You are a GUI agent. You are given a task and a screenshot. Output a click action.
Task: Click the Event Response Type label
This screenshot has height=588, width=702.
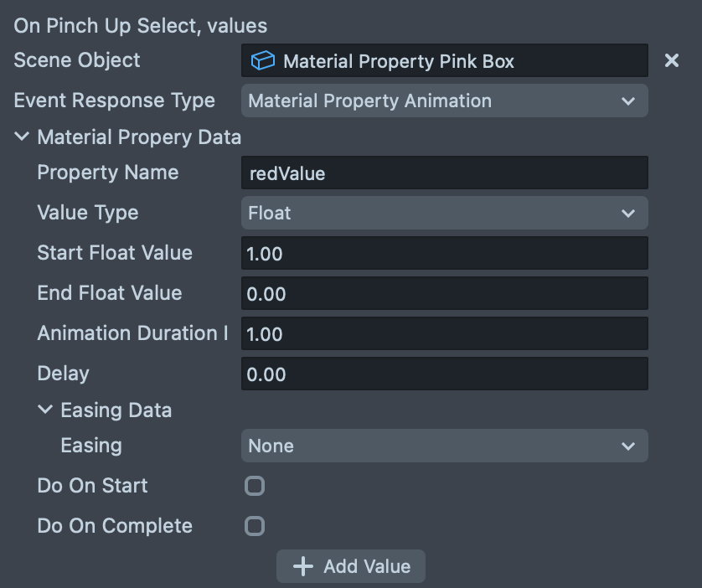coord(114,101)
